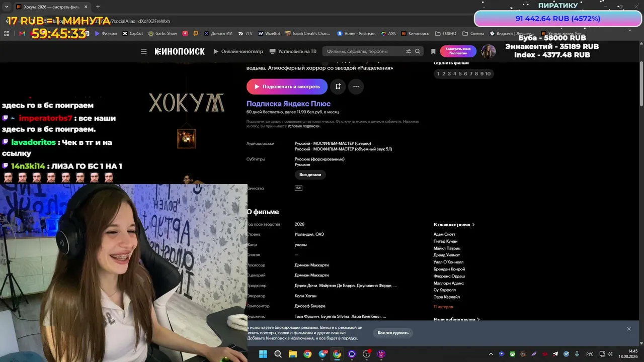Add film to watchlist with the bookmark-plus button
The width and height of the screenshot is (644, 362).
point(338,86)
